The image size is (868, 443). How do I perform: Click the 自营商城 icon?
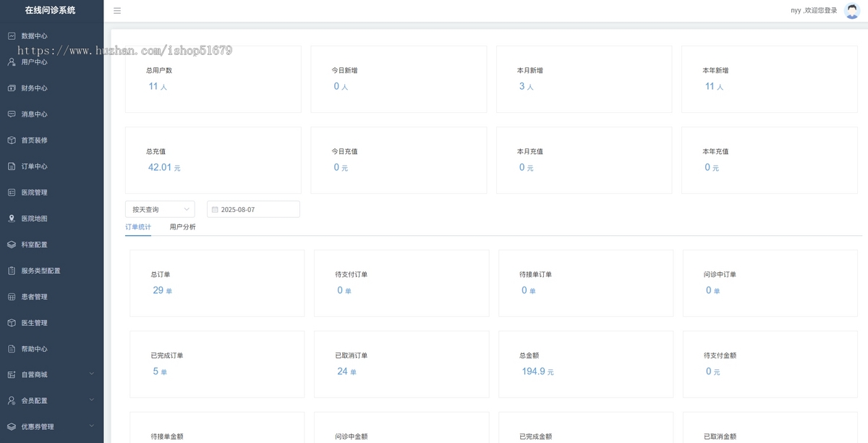pos(12,374)
